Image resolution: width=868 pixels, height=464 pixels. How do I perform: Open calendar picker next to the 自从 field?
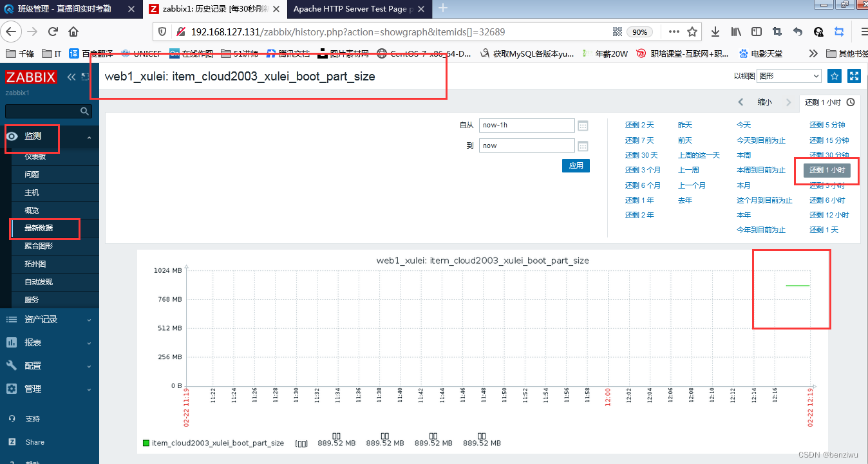pos(583,125)
